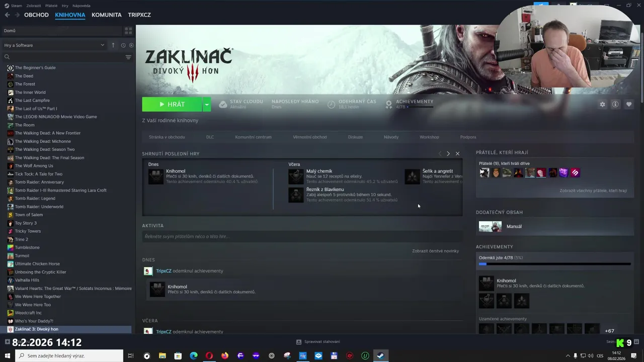
Task: Go forward with the right navigation arrow
Action: pos(17,15)
